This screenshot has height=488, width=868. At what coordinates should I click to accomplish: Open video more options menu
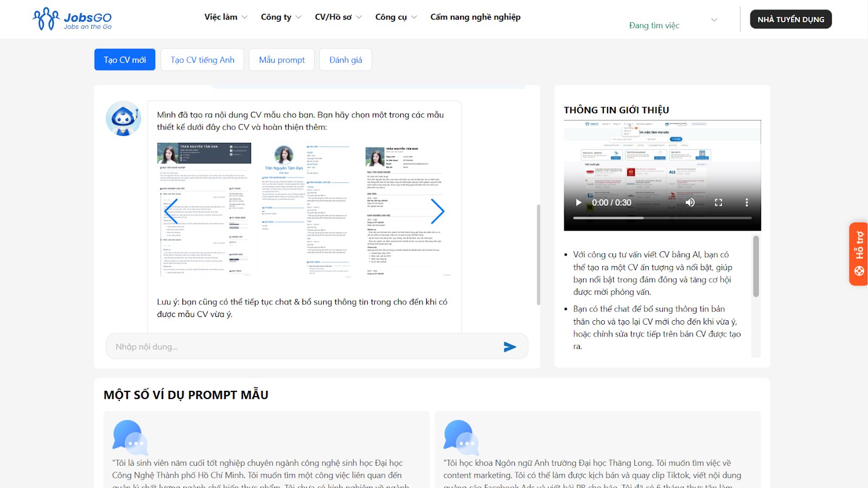(x=746, y=202)
